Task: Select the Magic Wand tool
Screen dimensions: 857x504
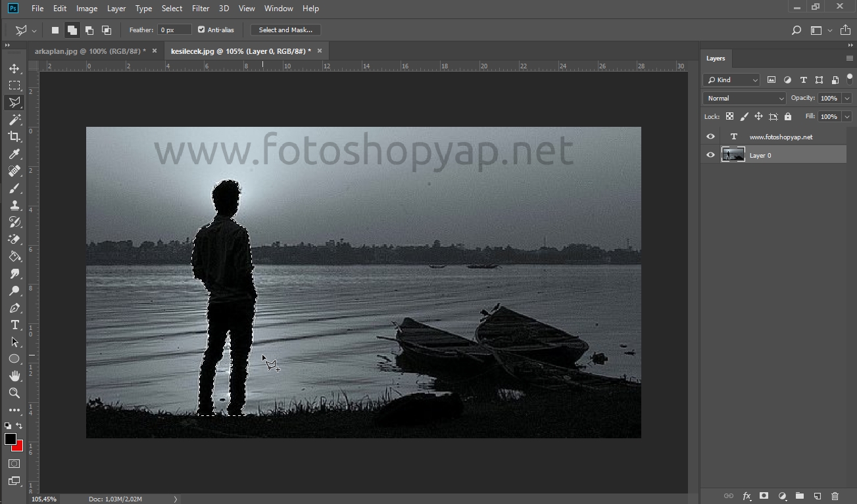Action: click(14, 120)
